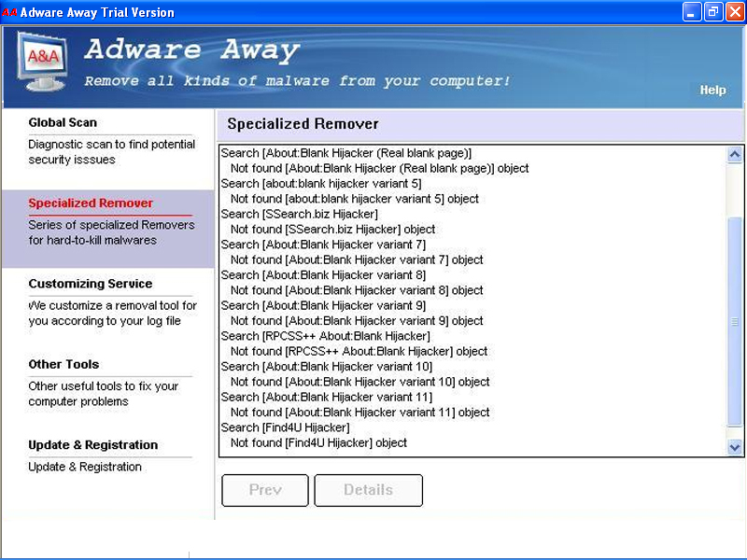Select log line 'Search [RPCSS++ About:Blank Hijacker]'
This screenshot has width=747, height=560.
325,336
